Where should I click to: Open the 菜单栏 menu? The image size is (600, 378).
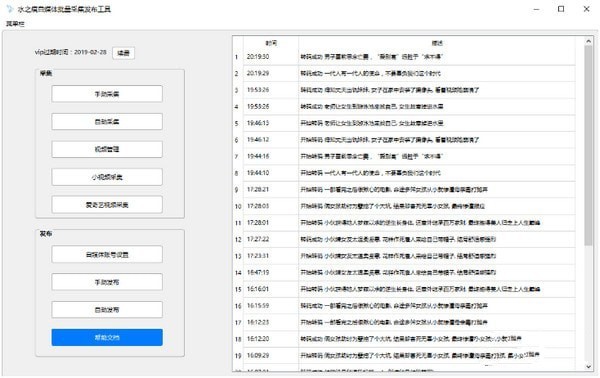[15, 24]
